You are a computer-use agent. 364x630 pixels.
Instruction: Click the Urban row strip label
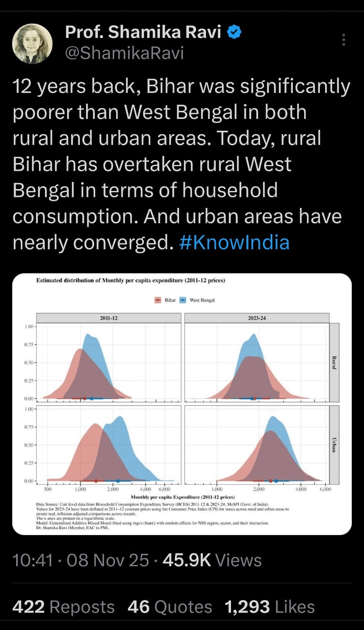coord(334,445)
